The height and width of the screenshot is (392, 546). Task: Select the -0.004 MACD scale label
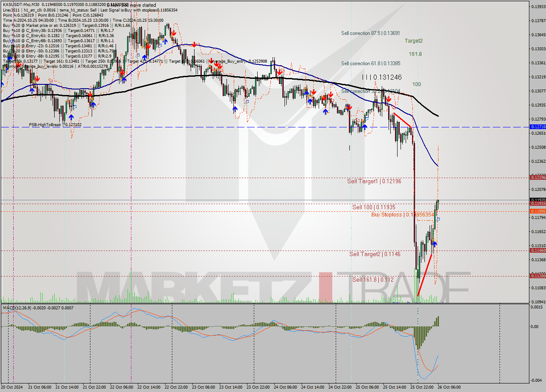click(536, 380)
